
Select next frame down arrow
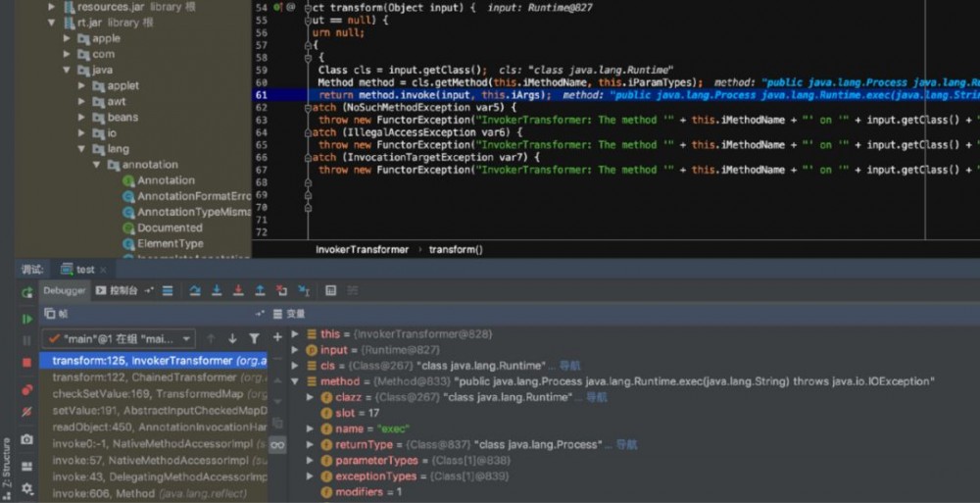[x=232, y=338]
